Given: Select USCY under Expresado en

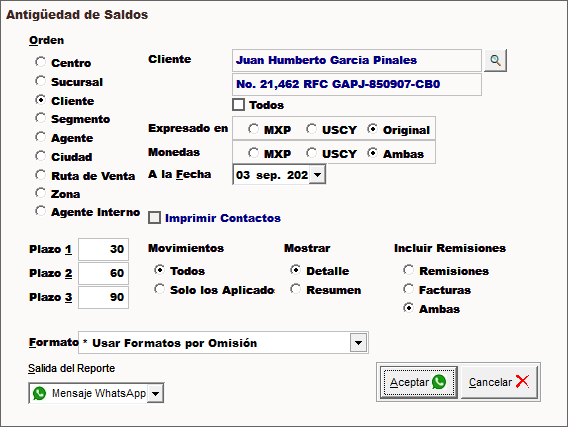Looking at the screenshot, I should 311,129.
